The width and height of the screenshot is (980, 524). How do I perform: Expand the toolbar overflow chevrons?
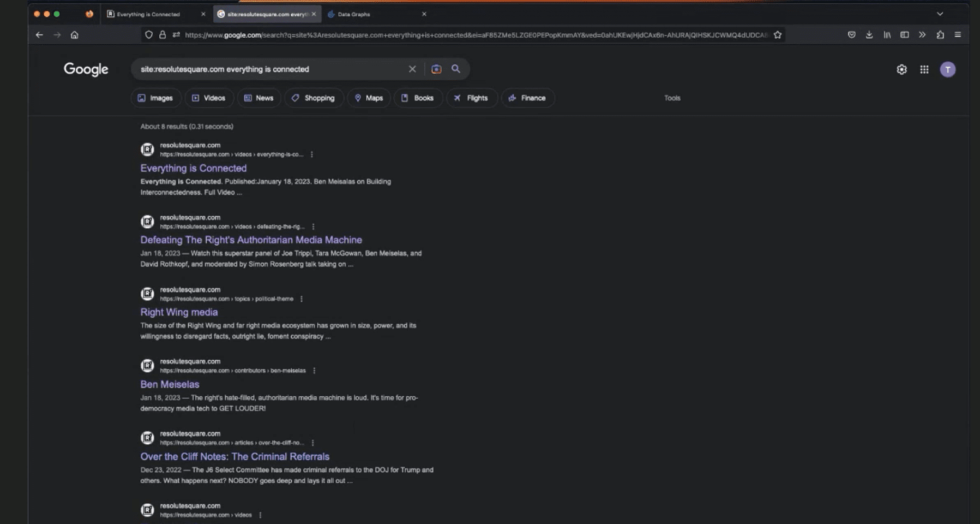pyautogui.click(x=922, y=35)
